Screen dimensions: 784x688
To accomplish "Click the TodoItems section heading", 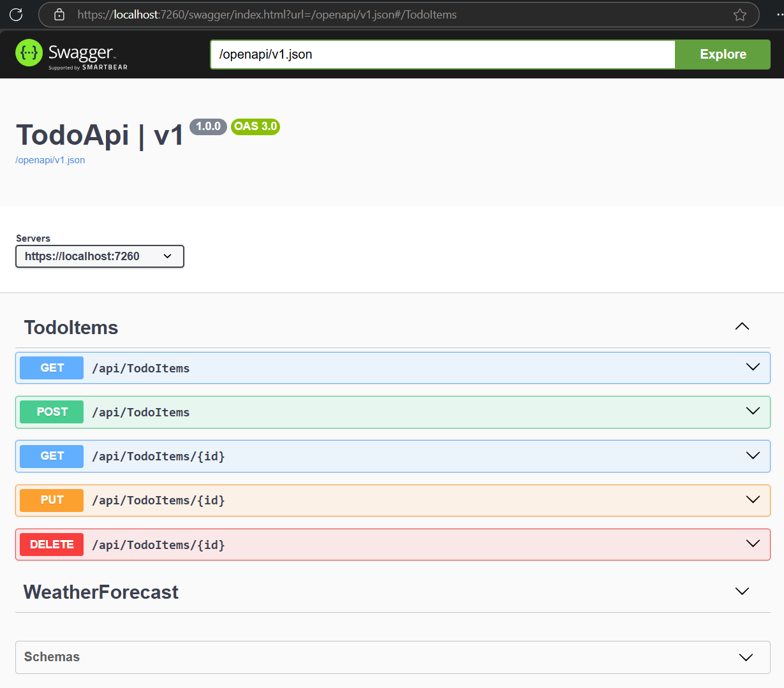I will tap(71, 327).
